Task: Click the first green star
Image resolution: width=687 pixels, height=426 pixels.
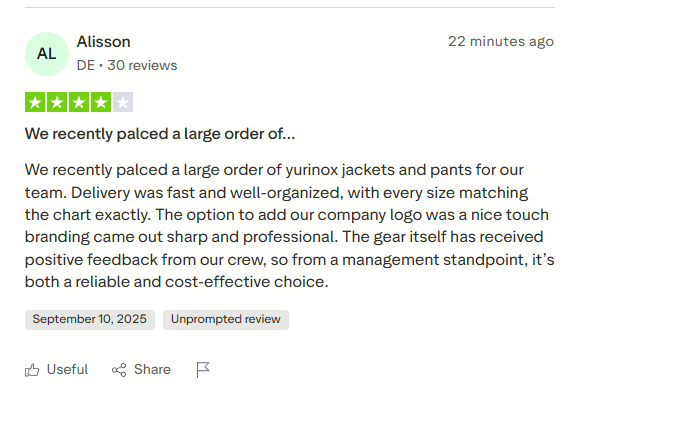Action: coord(35,102)
